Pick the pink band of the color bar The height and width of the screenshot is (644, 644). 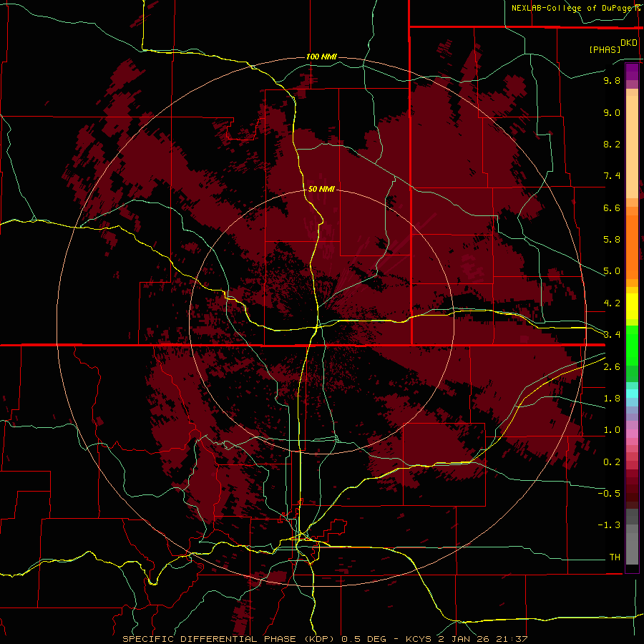pyautogui.click(x=632, y=434)
